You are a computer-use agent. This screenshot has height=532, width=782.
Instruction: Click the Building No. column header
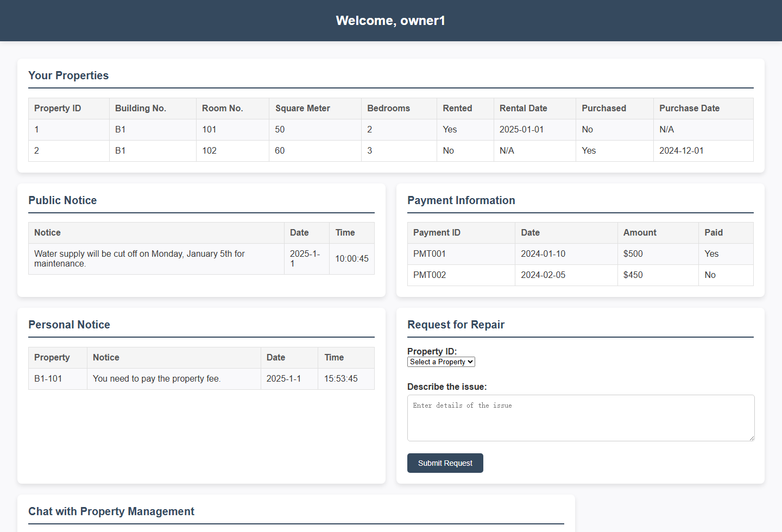(x=153, y=109)
